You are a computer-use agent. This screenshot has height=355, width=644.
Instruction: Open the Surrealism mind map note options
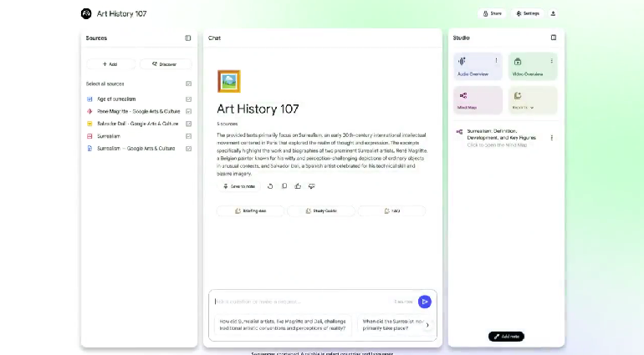(x=552, y=138)
